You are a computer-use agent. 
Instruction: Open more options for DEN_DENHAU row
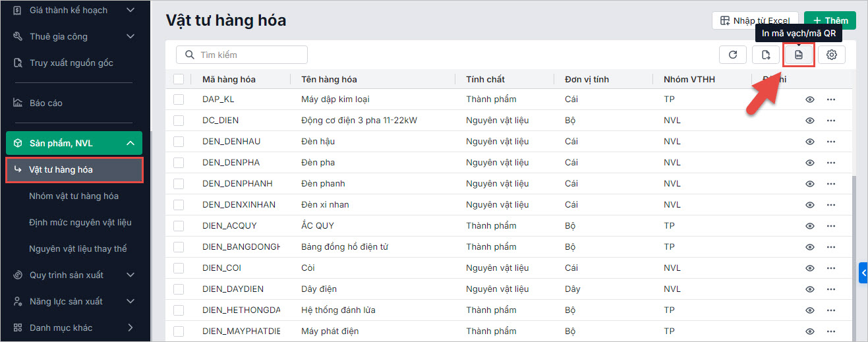pyautogui.click(x=831, y=142)
